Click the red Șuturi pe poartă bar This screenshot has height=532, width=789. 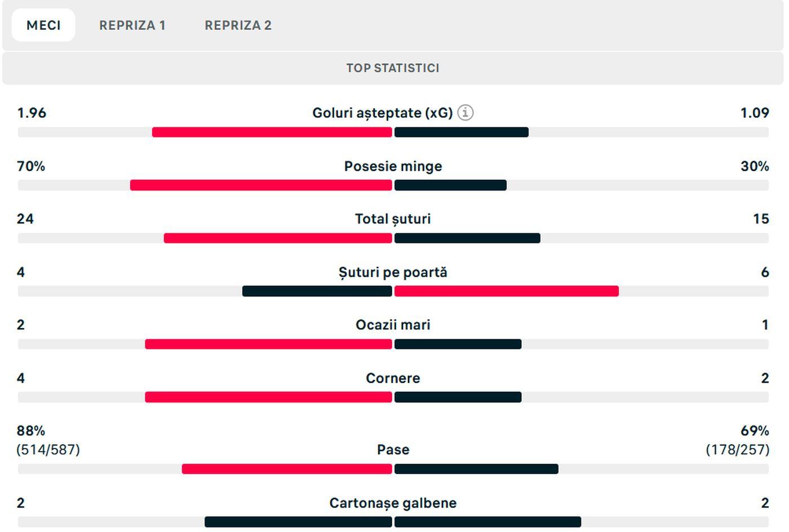click(506, 291)
